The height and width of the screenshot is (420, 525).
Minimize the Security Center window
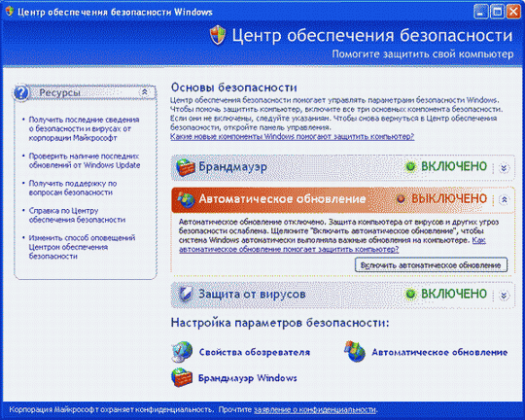[480, 12]
